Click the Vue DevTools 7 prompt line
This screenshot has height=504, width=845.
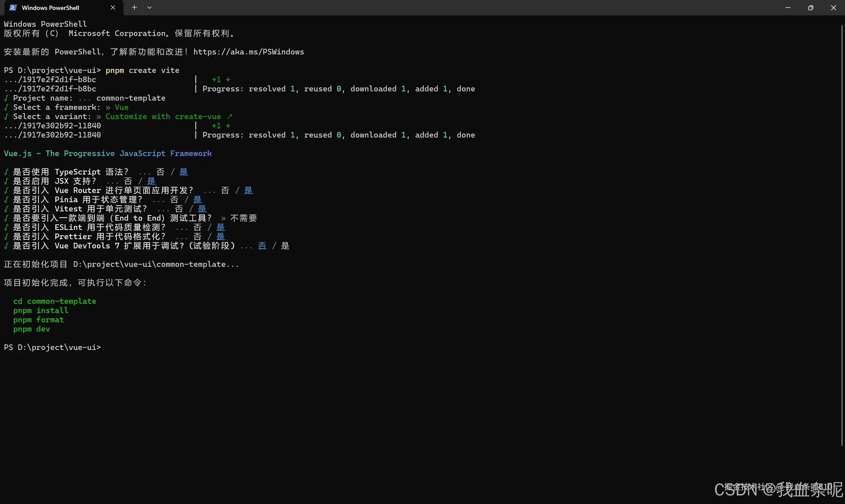tap(147, 245)
